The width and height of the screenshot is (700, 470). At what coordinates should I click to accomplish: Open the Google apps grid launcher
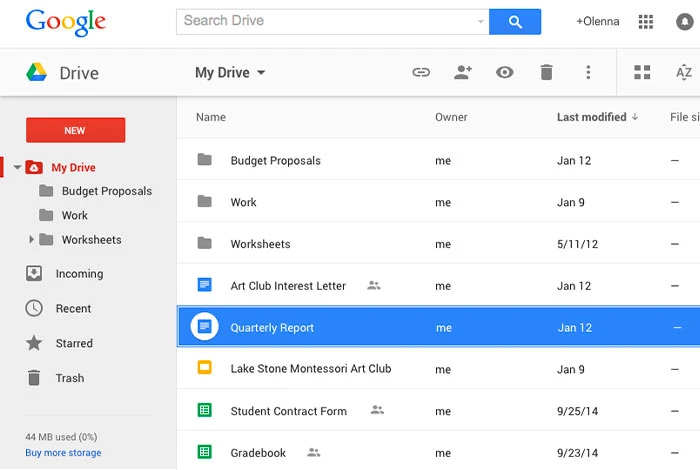coord(646,21)
